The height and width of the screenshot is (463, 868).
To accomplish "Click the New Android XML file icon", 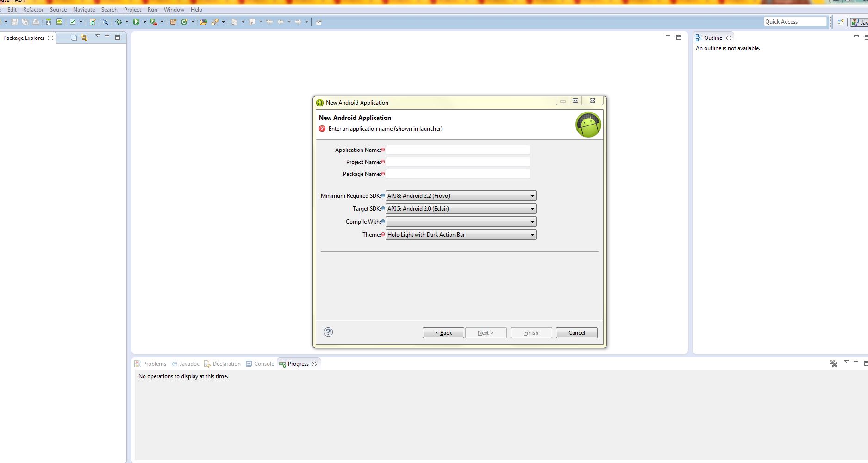I will coord(93,22).
